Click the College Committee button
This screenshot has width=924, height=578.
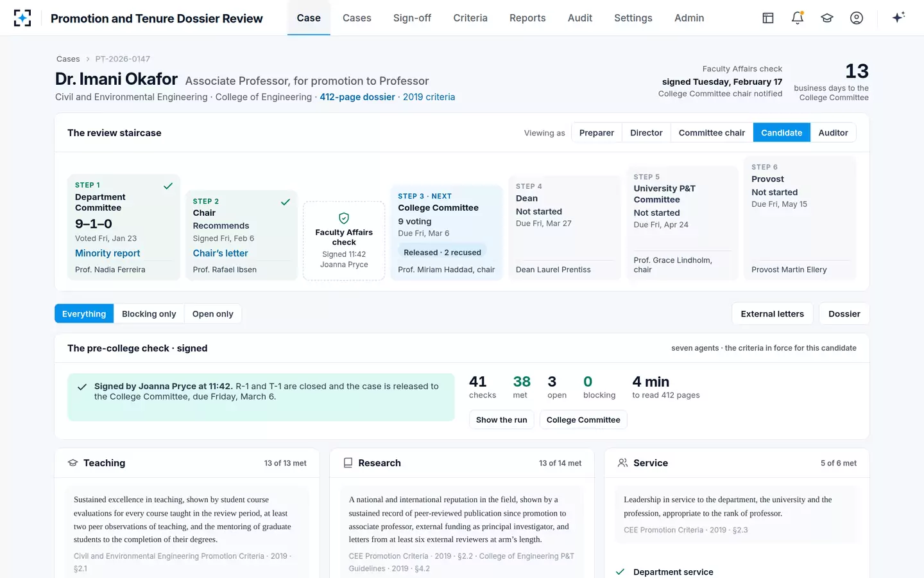[583, 420]
